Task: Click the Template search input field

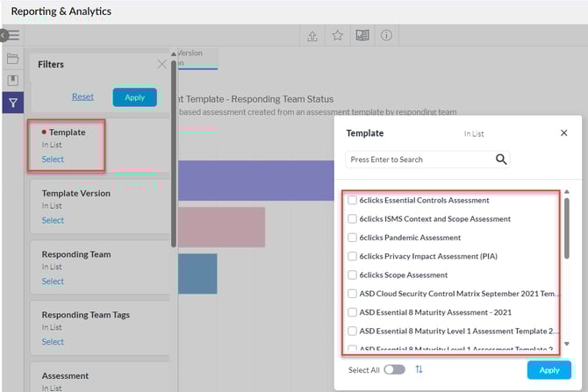Action: tap(417, 160)
